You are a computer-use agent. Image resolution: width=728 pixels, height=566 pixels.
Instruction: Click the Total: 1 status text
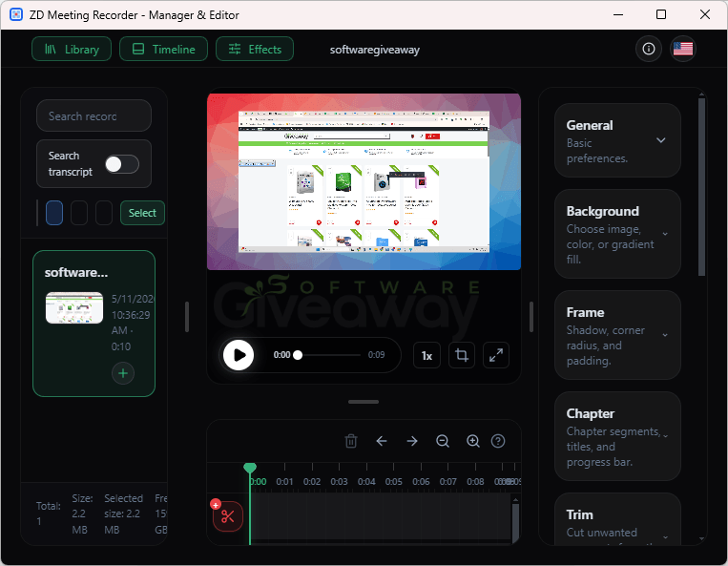49,514
